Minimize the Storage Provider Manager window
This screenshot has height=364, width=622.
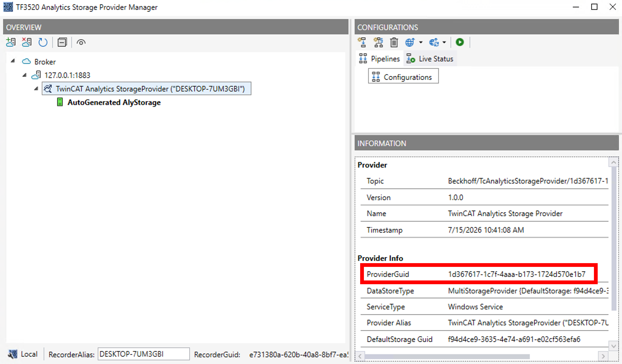(x=576, y=7)
